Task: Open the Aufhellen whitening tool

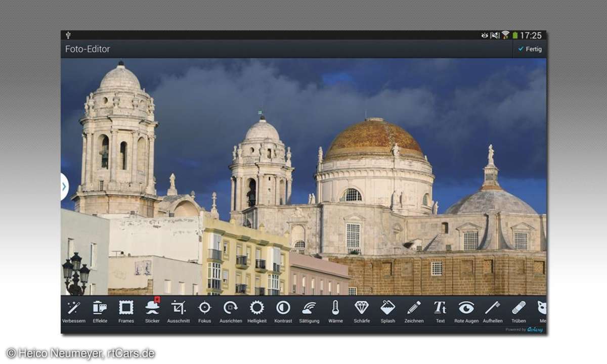Action: point(493,311)
